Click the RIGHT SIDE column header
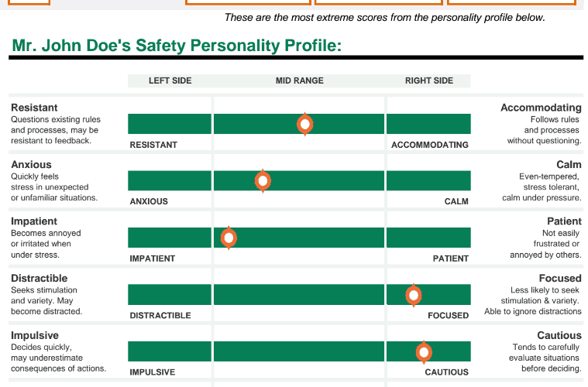 (x=429, y=80)
